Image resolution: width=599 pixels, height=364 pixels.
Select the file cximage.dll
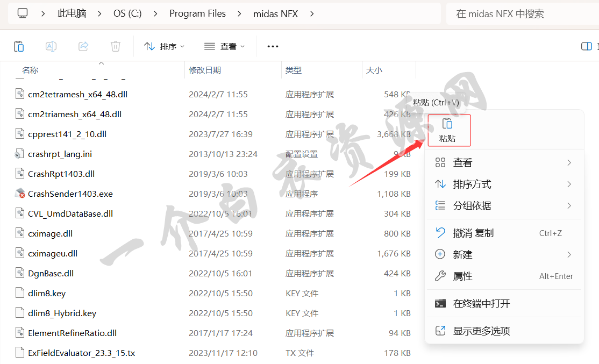(50, 233)
